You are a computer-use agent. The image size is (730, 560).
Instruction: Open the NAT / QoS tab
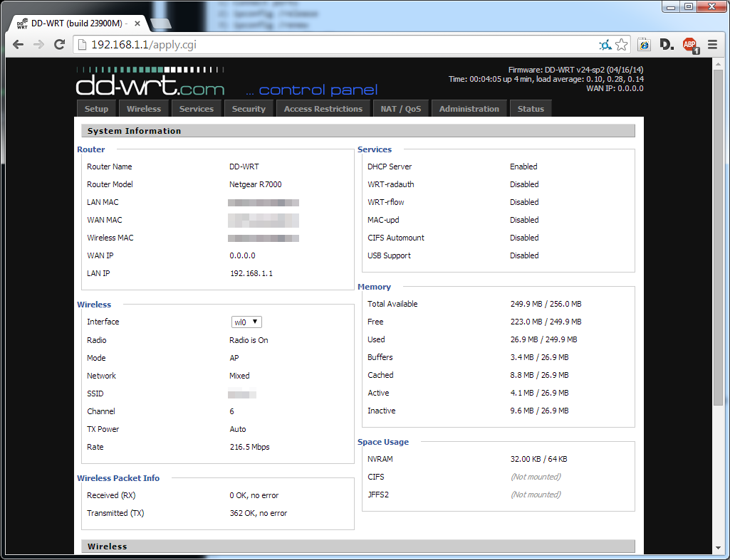click(x=402, y=108)
